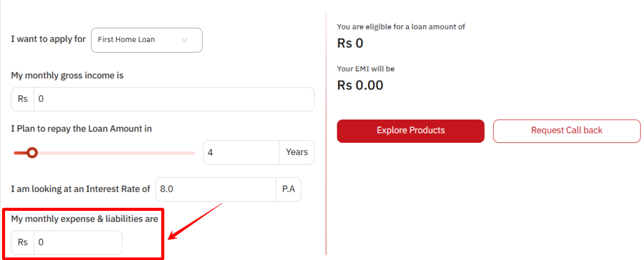Click the interest rate field showing 8.0
644x260 pixels.
tap(216, 190)
